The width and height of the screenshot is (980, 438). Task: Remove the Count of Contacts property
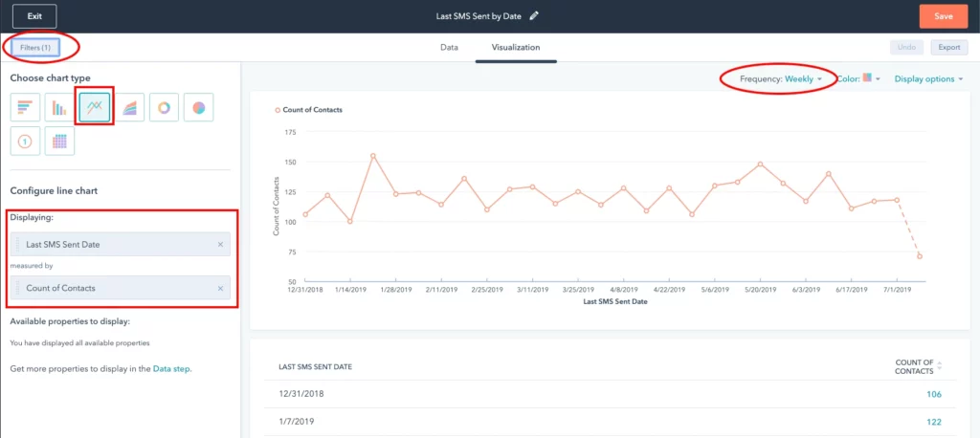(220, 288)
